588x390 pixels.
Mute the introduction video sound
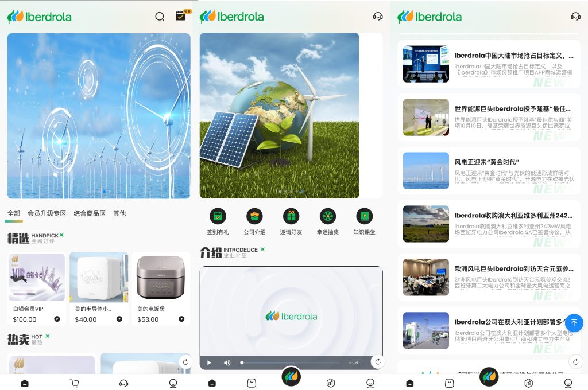227,362
